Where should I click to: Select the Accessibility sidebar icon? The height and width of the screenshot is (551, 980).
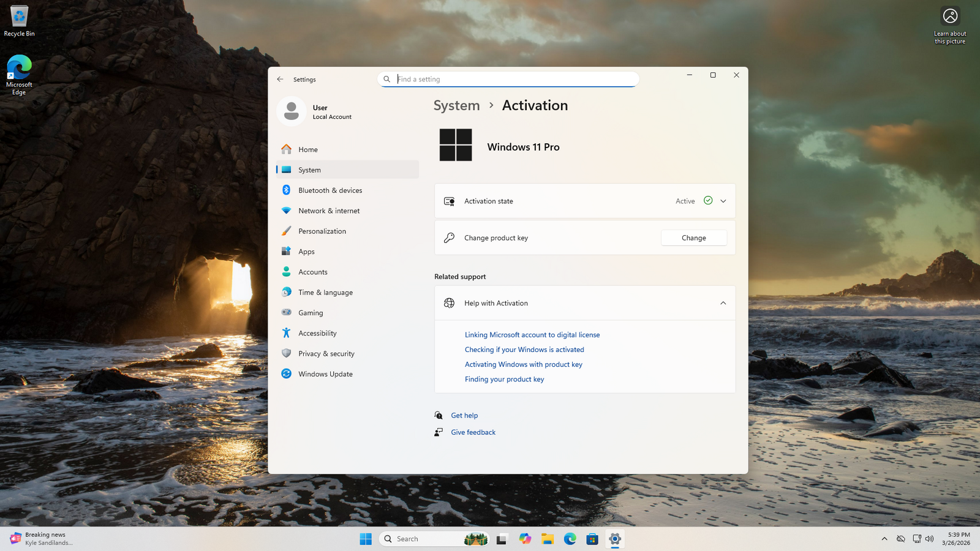tap(286, 333)
